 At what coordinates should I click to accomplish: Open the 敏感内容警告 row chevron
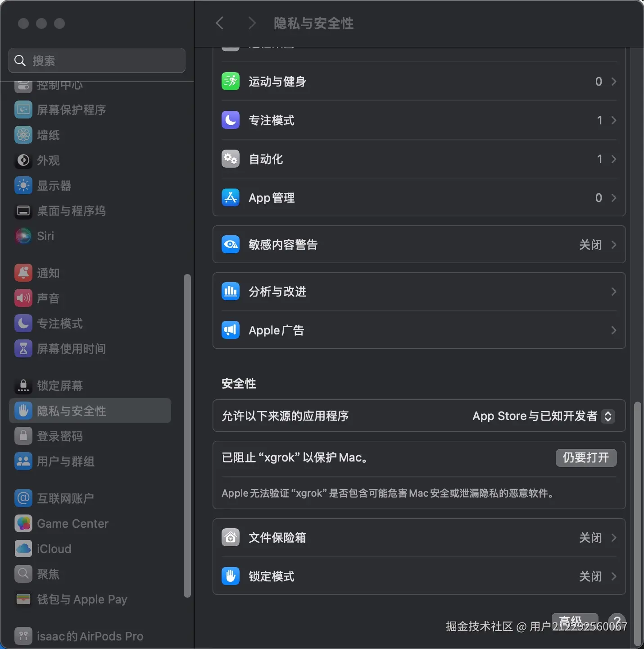point(613,244)
